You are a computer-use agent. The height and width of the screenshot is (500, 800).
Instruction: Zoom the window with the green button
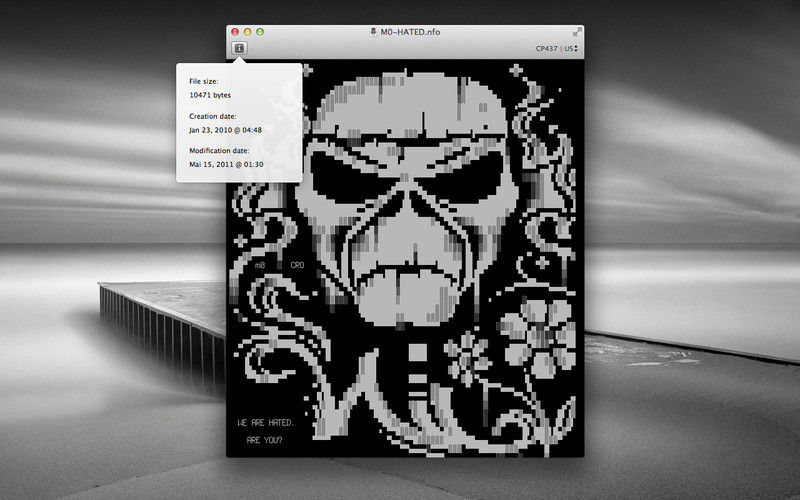coord(260,32)
